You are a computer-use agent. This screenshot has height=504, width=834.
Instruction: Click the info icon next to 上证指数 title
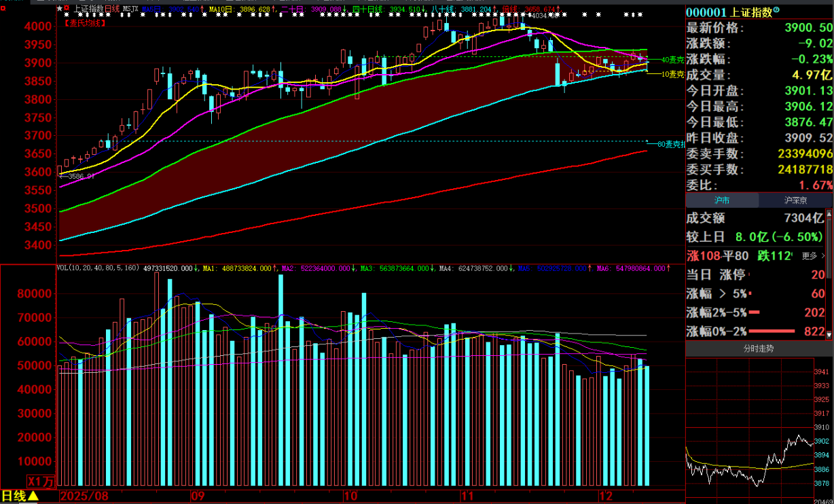coord(777,11)
